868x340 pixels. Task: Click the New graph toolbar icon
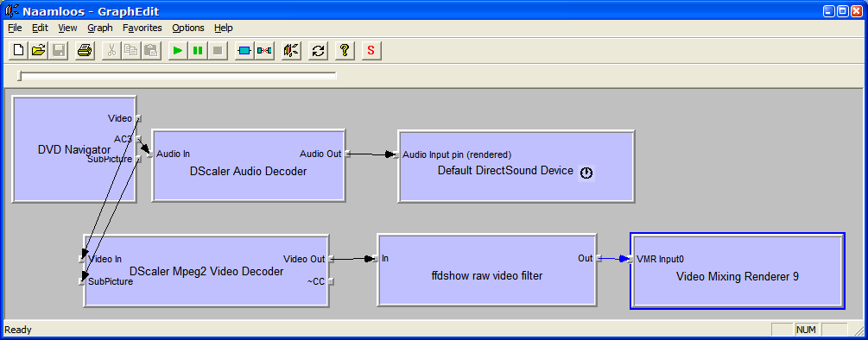(18, 50)
